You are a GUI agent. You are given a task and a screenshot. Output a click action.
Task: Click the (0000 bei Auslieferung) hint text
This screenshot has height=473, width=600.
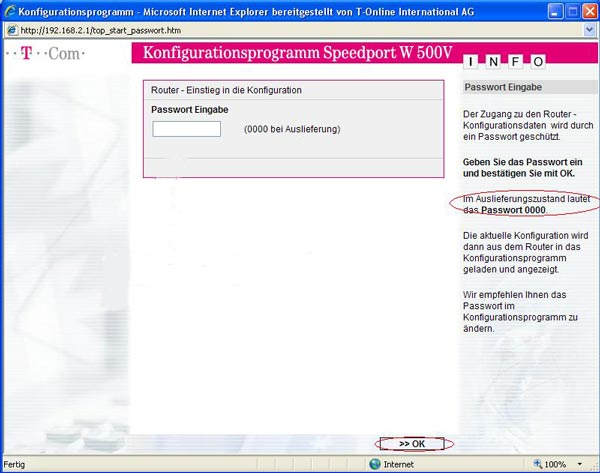[x=292, y=129]
